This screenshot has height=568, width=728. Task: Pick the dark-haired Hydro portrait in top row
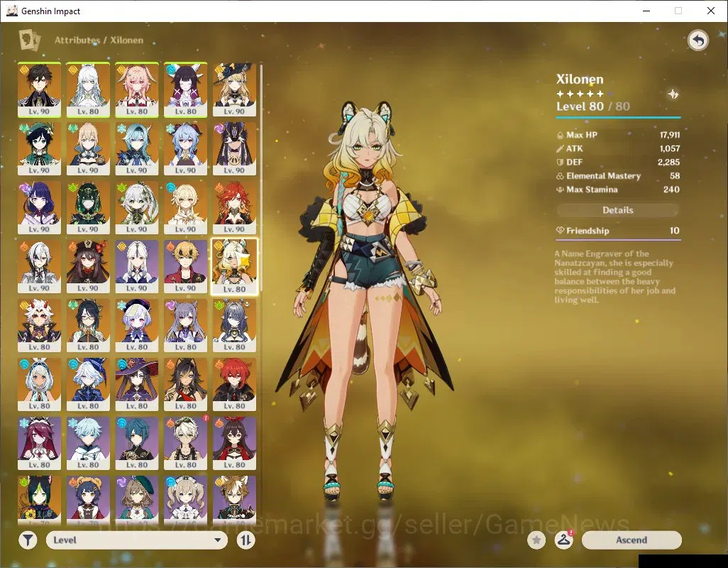pos(186,90)
